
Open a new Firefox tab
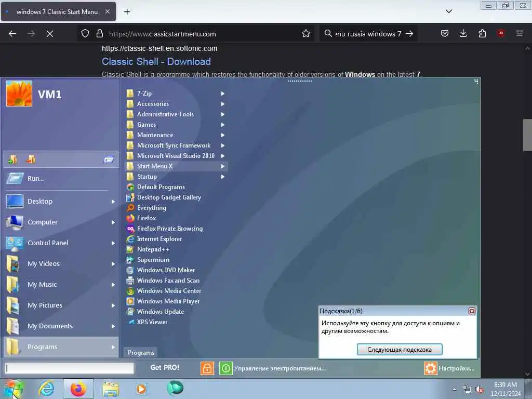point(127,12)
